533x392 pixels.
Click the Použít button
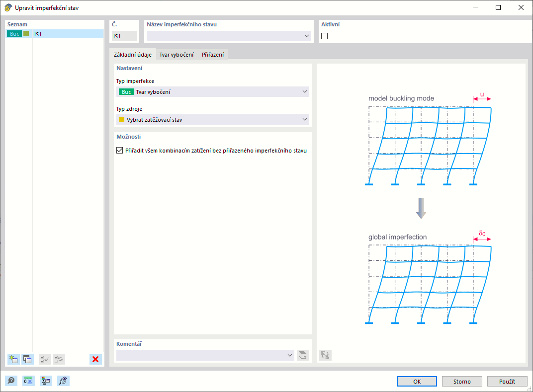tap(507, 382)
